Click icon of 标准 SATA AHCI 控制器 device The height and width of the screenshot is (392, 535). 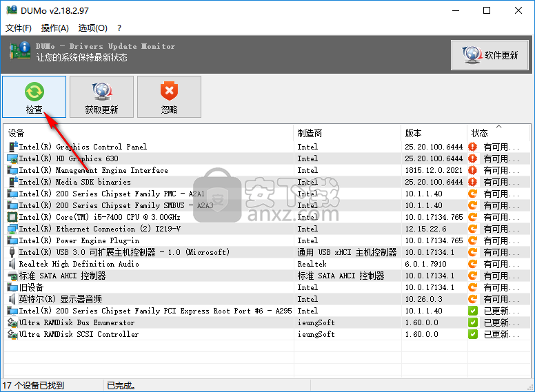click(12, 276)
